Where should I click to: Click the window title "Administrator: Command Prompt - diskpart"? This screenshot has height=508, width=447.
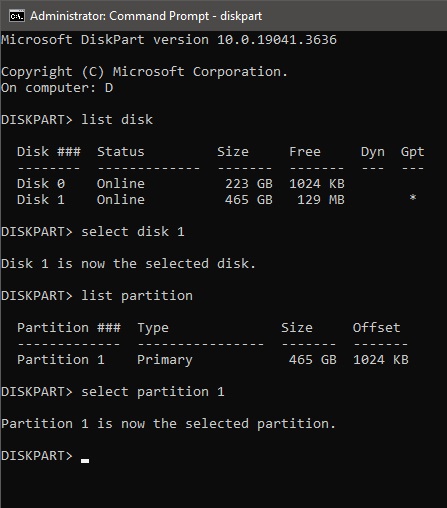146,16
